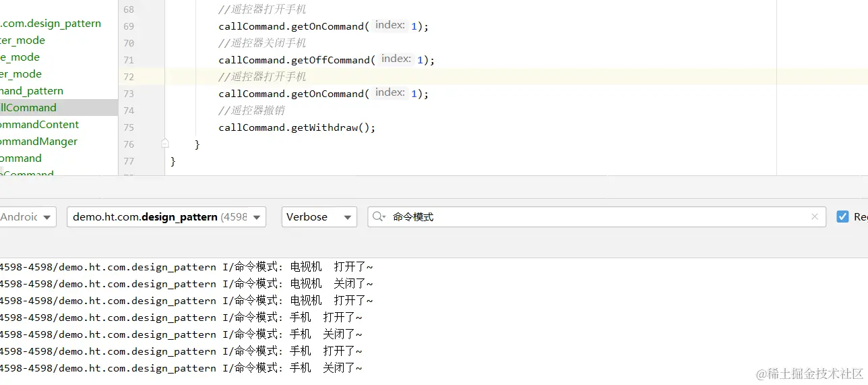This screenshot has height=385, width=868.
Task: Select the er_mode package below e_mode
Action: (x=21, y=74)
